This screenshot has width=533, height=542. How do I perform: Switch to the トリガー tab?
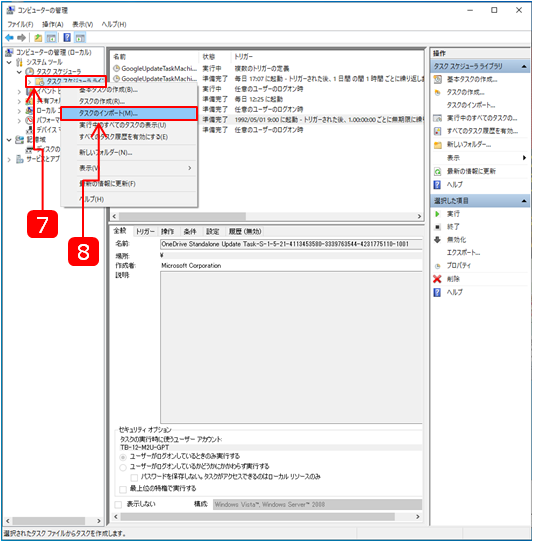[145, 232]
